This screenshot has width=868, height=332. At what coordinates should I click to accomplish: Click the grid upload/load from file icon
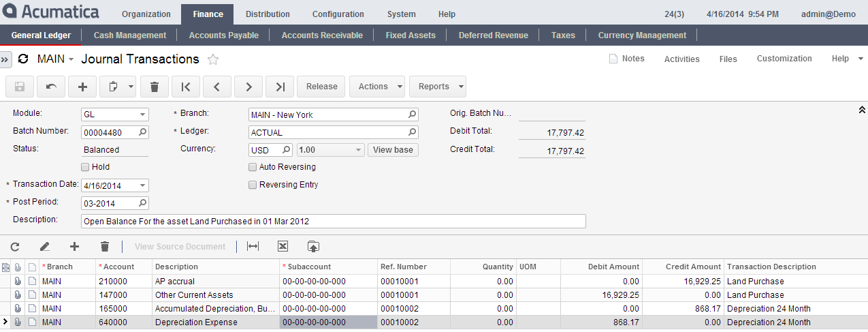point(313,247)
